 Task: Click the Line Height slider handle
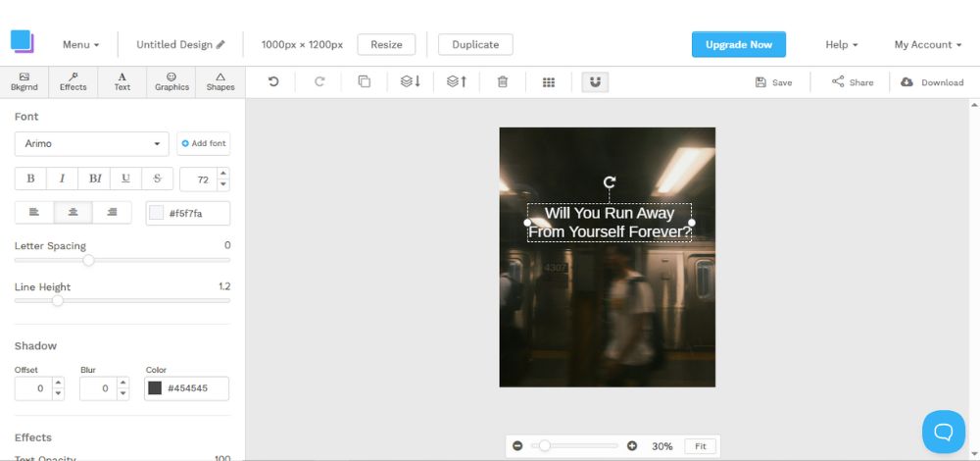pyautogui.click(x=58, y=301)
